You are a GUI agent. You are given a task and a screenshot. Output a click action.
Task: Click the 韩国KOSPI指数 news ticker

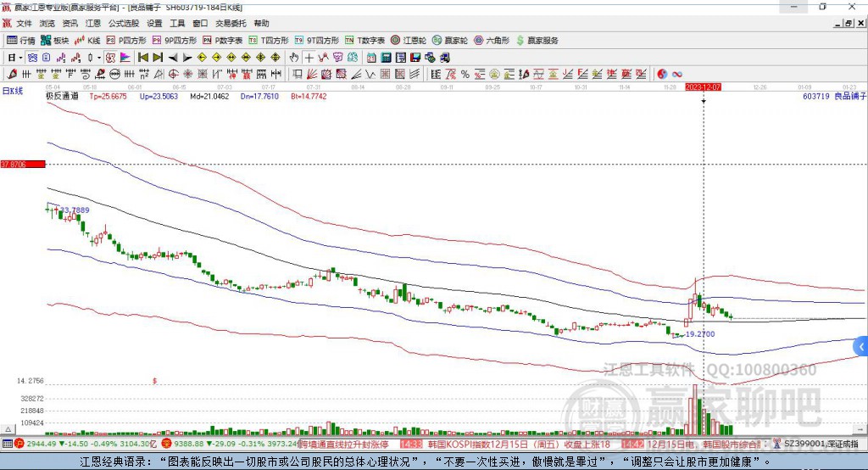point(519,444)
